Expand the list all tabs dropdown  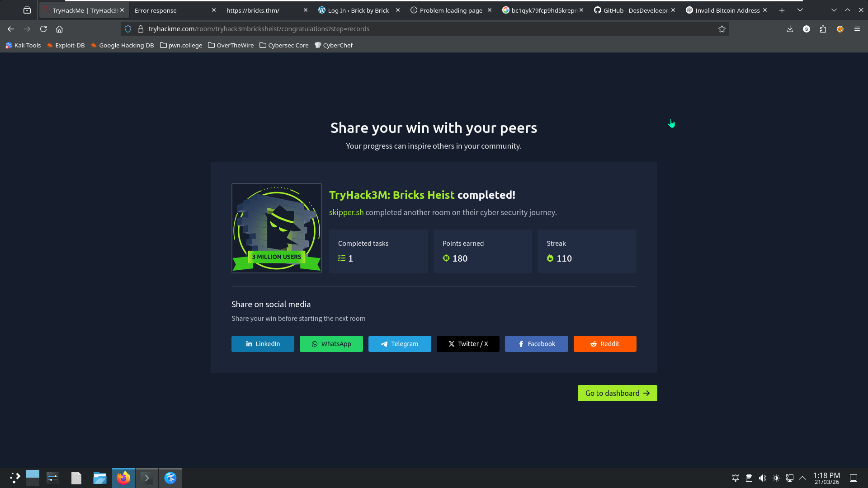coord(800,10)
